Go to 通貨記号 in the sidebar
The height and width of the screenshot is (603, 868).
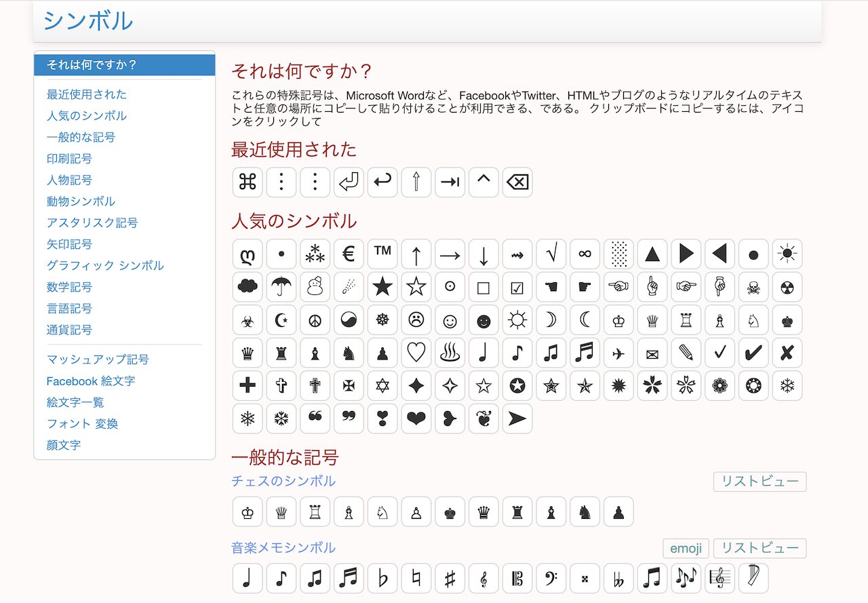point(69,330)
